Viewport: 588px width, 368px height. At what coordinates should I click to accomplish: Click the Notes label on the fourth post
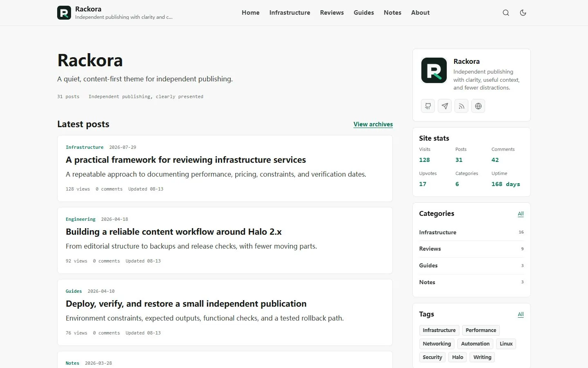(x=72, y=363)
